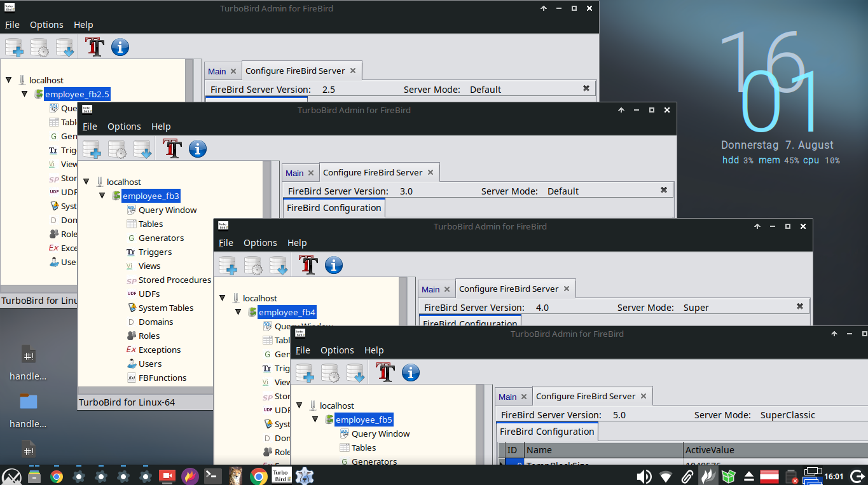Close Main tab in employee_fb4 window
This screenshot has width=868, height=485.
447,289
